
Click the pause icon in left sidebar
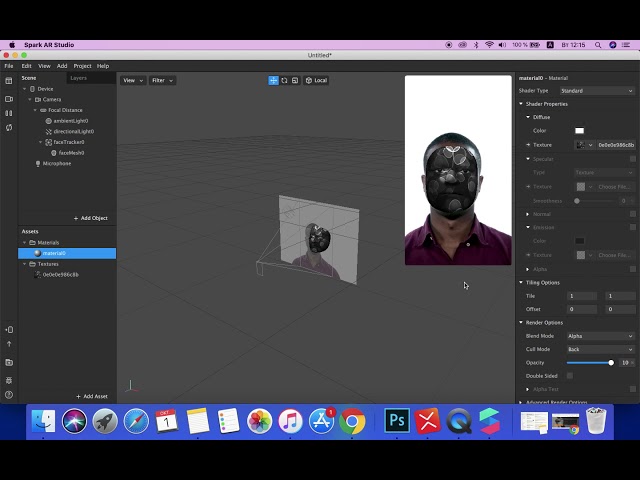click(x=9, y=112)
